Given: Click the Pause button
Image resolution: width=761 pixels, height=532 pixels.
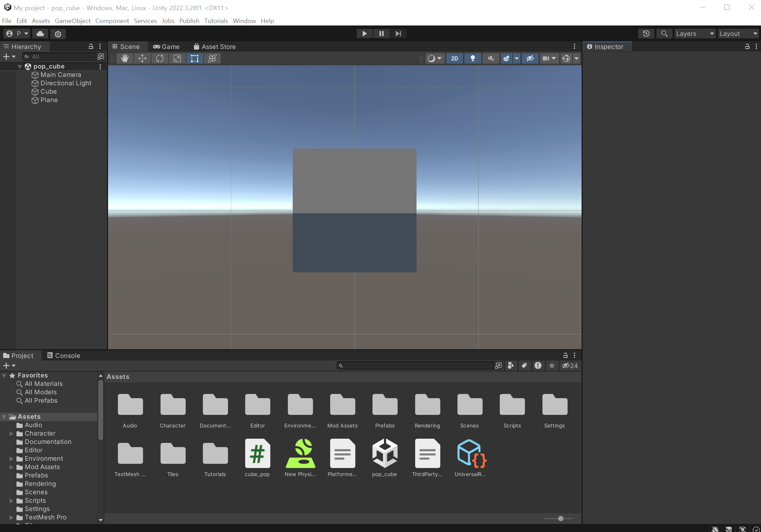Looking at the screenshot, I should tap(382, 34).
